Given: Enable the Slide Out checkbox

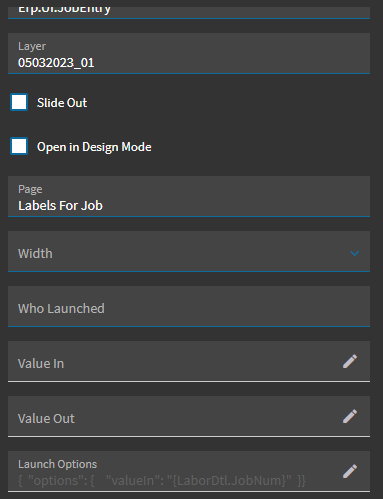Looking at the screenshot, I should 19,102.
